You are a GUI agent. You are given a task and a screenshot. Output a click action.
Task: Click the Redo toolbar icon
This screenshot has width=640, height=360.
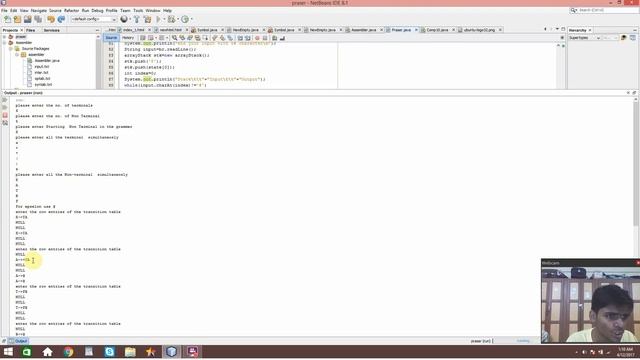[x=61, y=19]
